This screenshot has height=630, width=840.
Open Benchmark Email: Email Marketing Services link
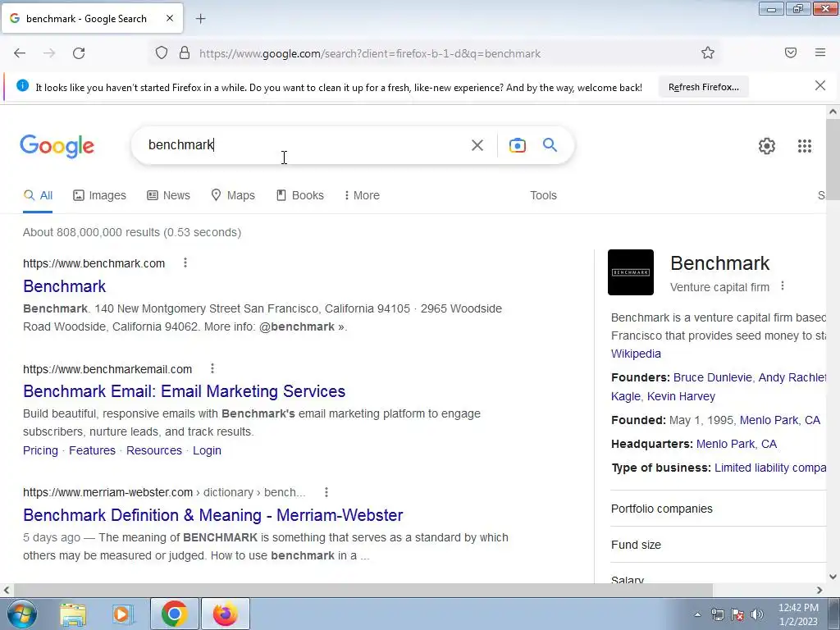[185, 391]
